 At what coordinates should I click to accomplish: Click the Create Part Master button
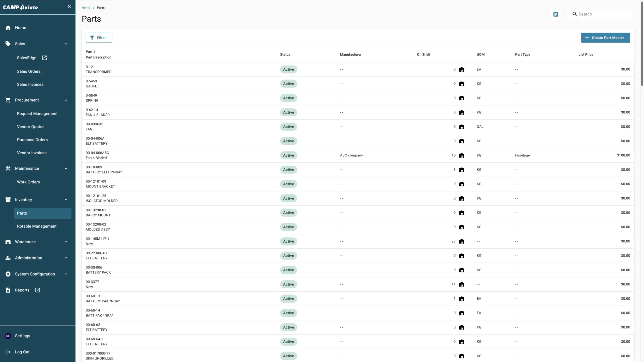click(x=605, y=38)
